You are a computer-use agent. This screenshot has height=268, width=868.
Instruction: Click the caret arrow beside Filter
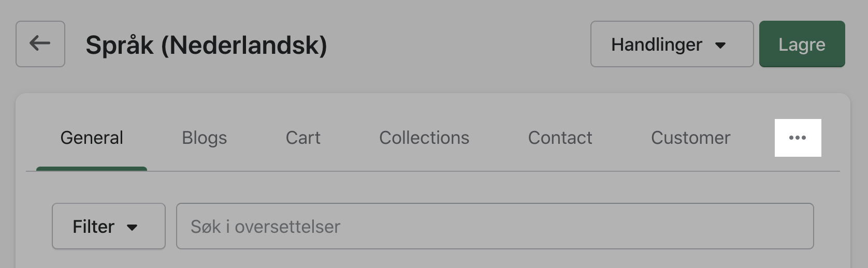[132, 227]
